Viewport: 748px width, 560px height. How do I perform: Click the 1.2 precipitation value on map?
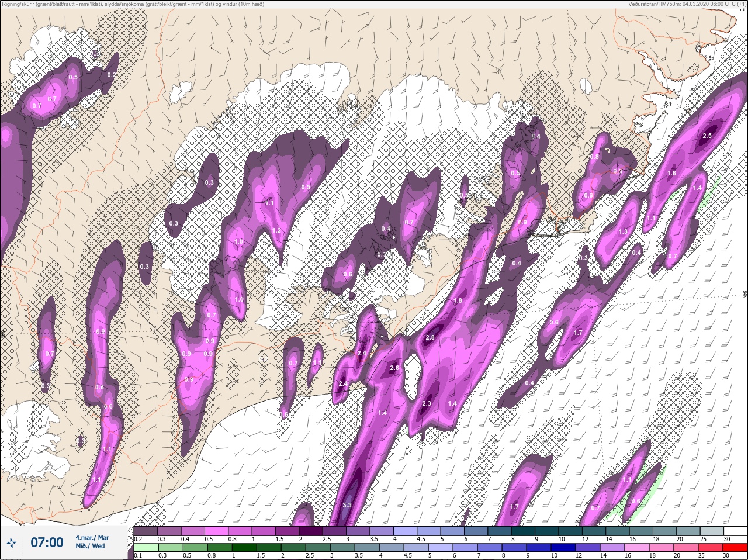[277, 230]
